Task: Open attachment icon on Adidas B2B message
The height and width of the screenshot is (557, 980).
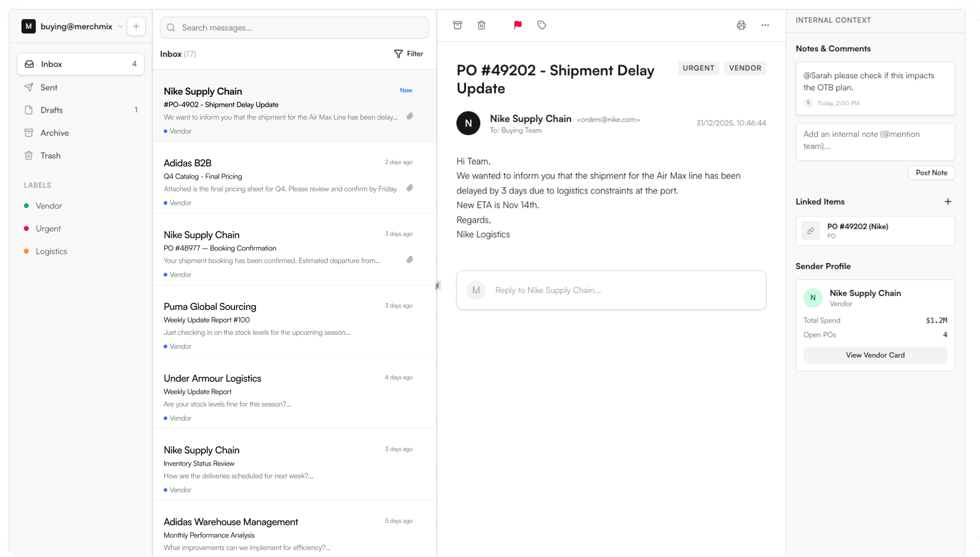Action: [x=410, y=188]
